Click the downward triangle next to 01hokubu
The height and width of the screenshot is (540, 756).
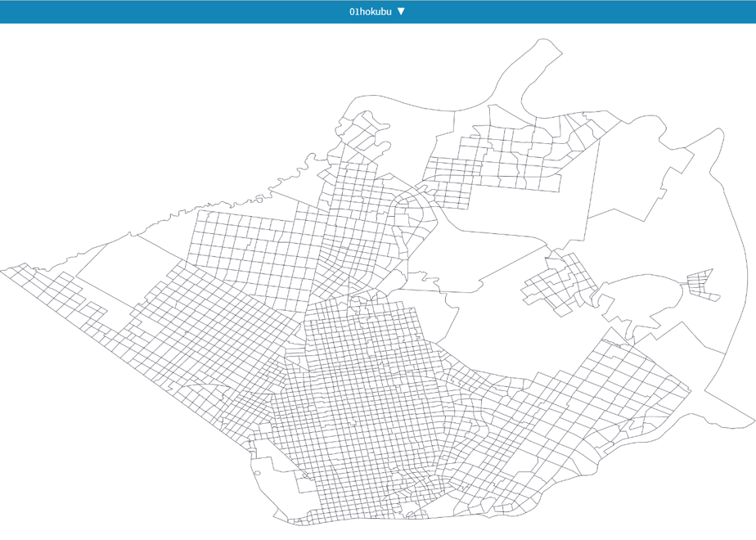(401, 11)
